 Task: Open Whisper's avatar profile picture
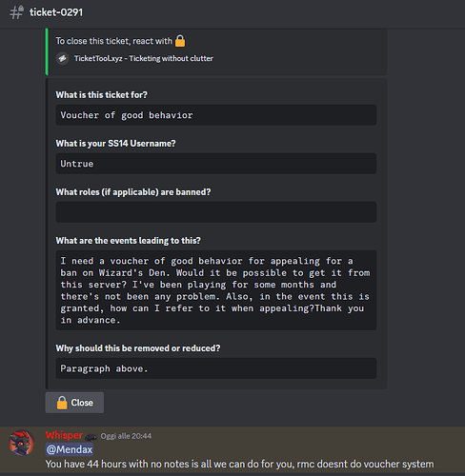tap(22, 443)
